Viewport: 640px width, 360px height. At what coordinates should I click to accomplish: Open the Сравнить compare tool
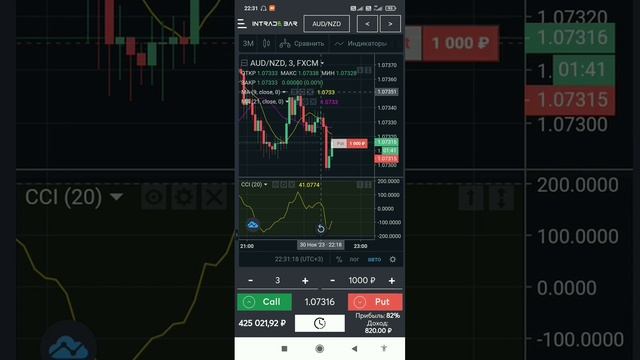click(x=302, y=44)
